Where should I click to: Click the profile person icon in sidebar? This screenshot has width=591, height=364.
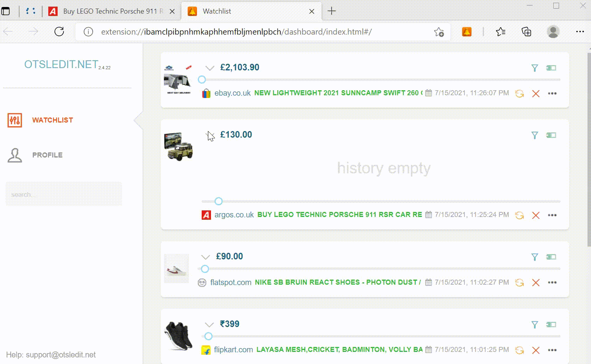[15, 155]
